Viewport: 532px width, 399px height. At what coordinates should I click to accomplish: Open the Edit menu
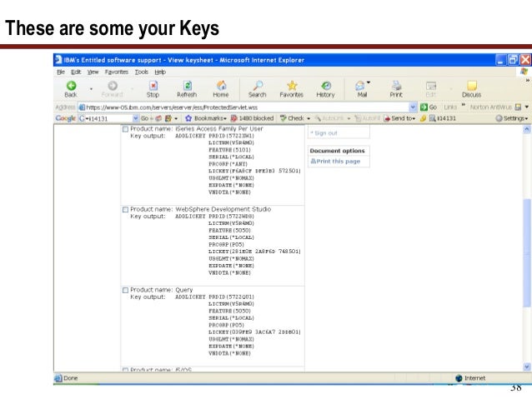76,72
